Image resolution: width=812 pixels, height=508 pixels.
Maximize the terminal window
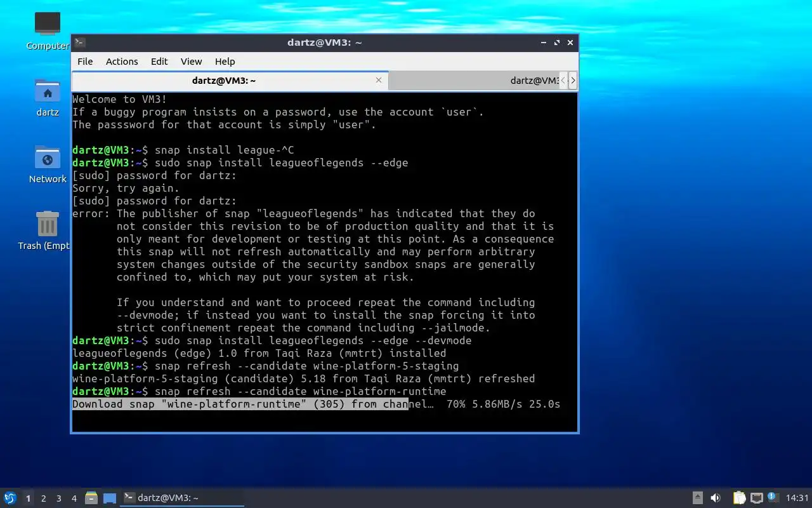point(557,43)
